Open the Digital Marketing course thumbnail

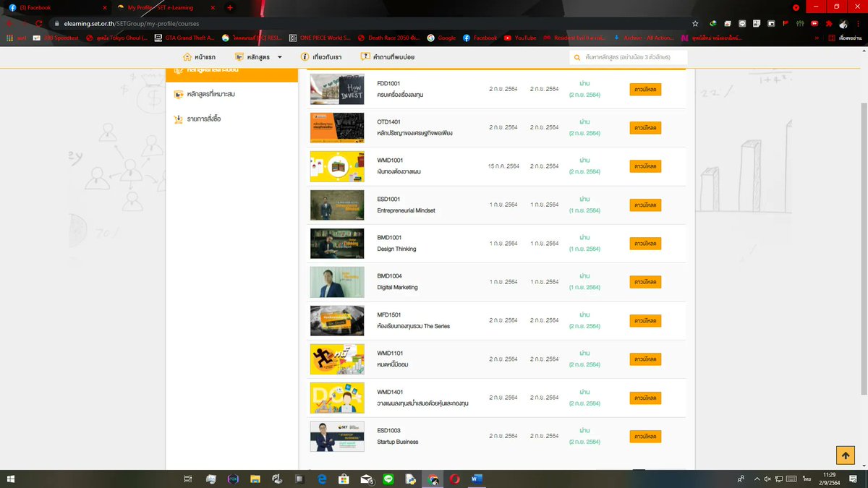[x=337, y=282]
